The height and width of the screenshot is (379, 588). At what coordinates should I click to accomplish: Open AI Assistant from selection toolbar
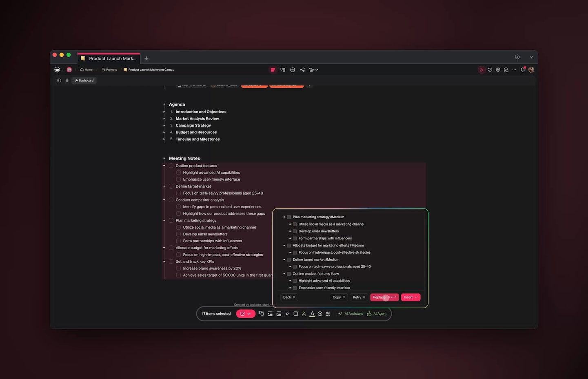(351, 314)
